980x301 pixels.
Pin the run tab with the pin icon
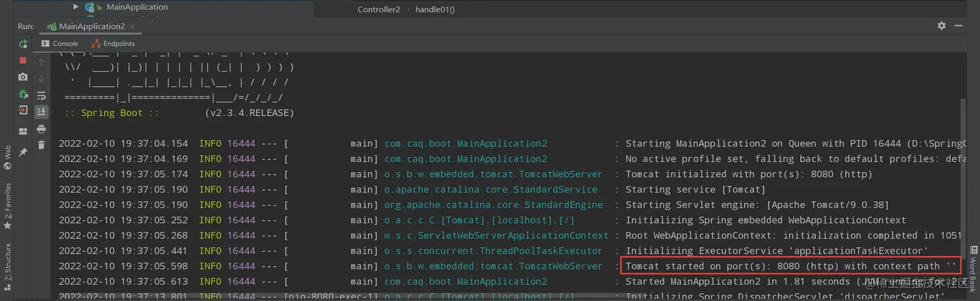click(x=23, y=152)
